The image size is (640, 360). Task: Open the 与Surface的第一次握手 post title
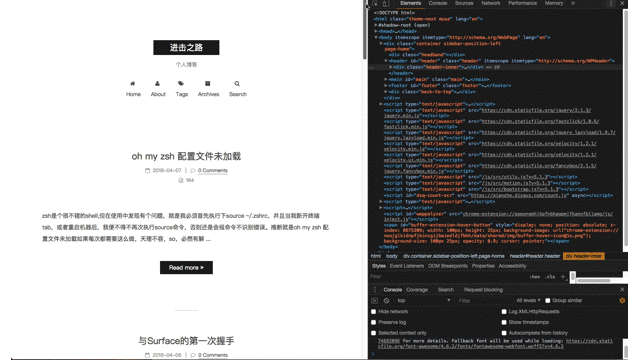pos(186,341)
